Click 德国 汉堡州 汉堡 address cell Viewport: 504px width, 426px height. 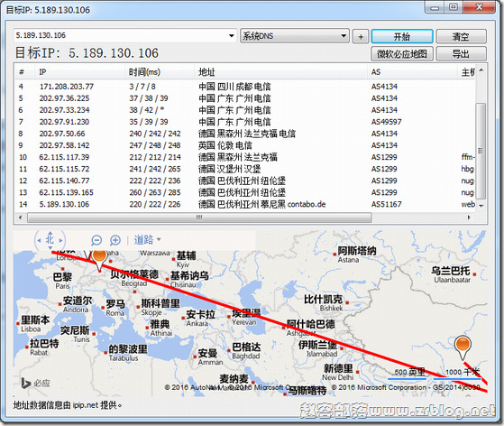tap(230, 169)
